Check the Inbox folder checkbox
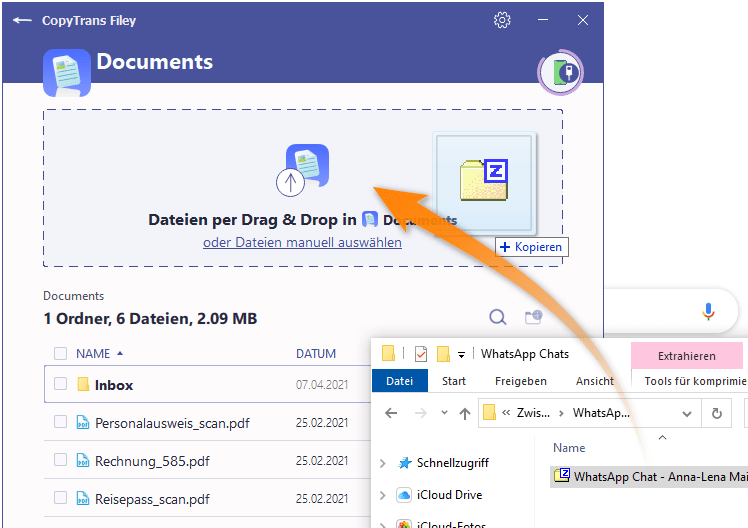748x528 pixels. [x=60, y=384]
